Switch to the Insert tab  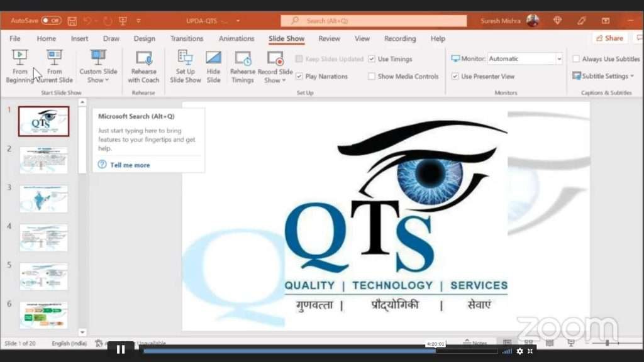tap(79, 38)
